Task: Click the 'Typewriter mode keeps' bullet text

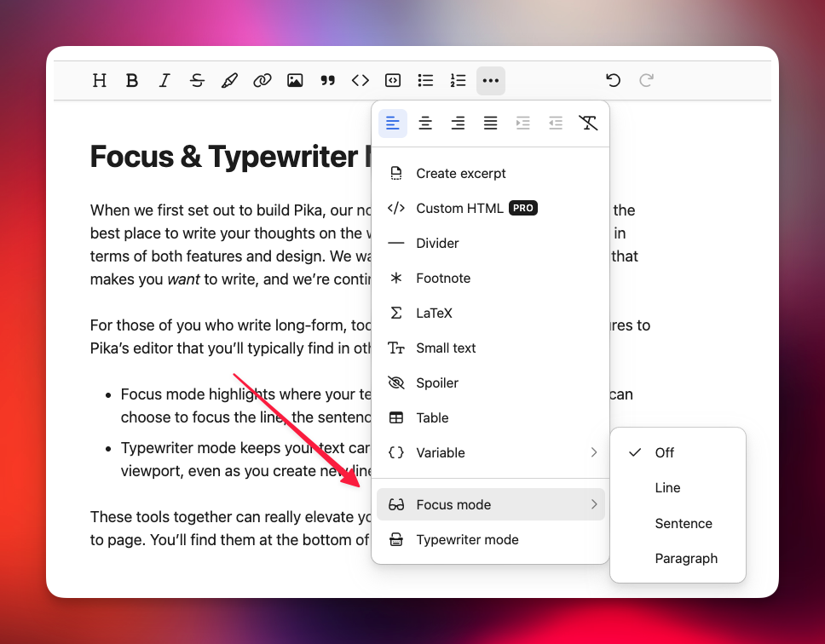Action: pos(245,459)
